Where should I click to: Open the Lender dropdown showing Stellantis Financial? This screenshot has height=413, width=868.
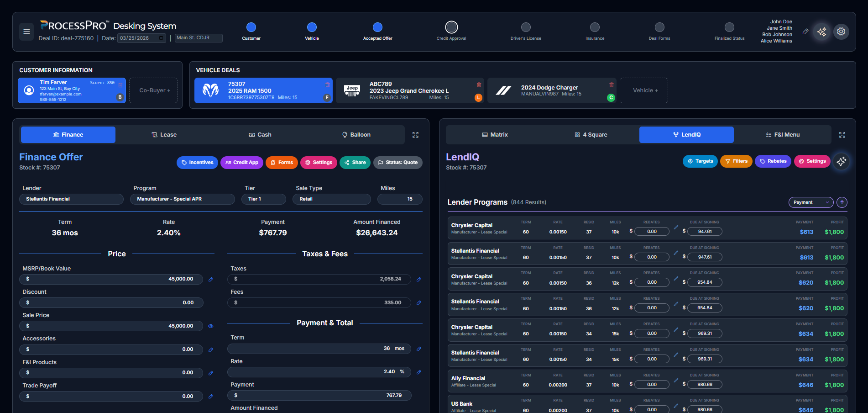tap(71, 199)
